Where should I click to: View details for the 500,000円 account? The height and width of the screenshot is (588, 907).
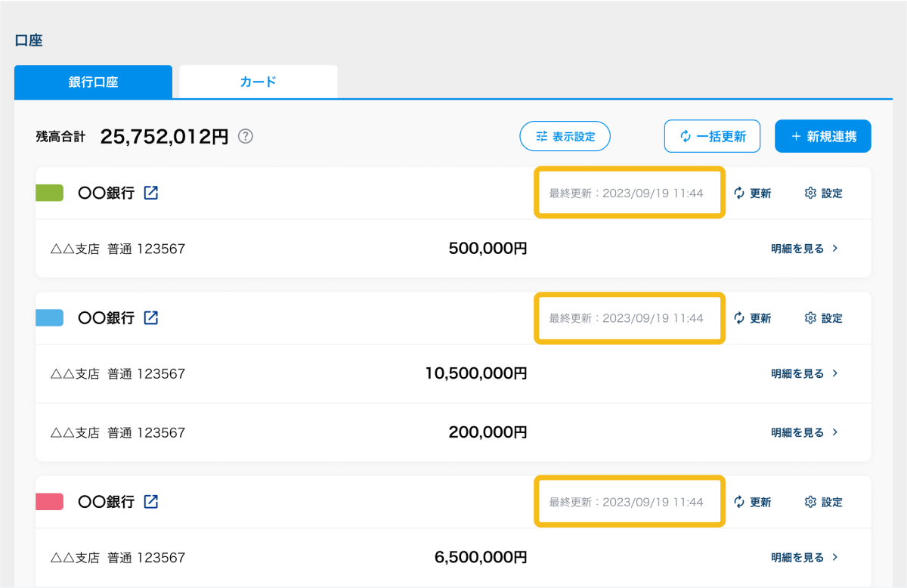804,248
